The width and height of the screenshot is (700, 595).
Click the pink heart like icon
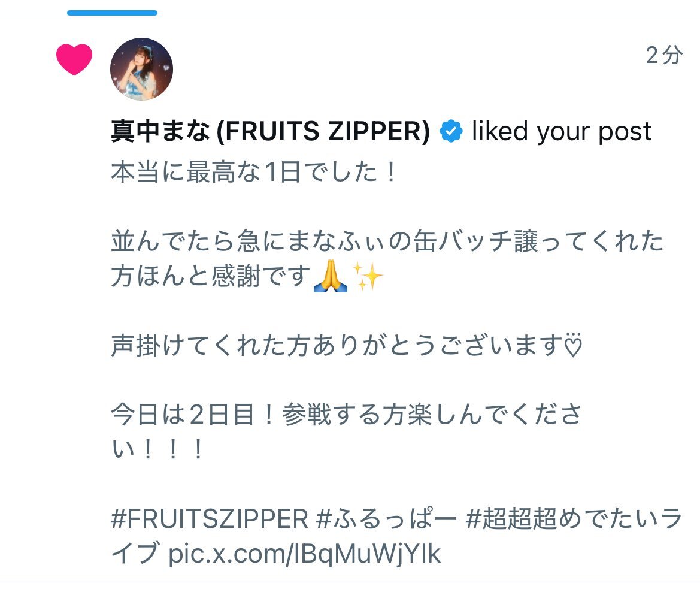74,59
